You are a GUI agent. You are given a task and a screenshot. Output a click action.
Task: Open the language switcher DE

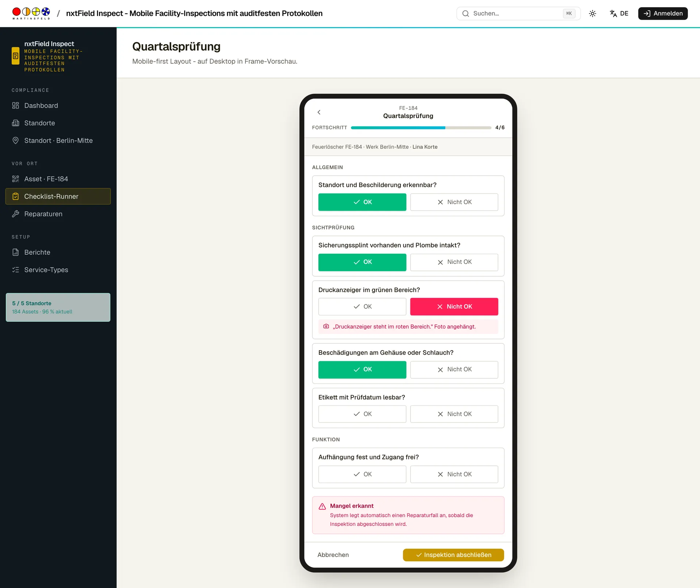619,13
